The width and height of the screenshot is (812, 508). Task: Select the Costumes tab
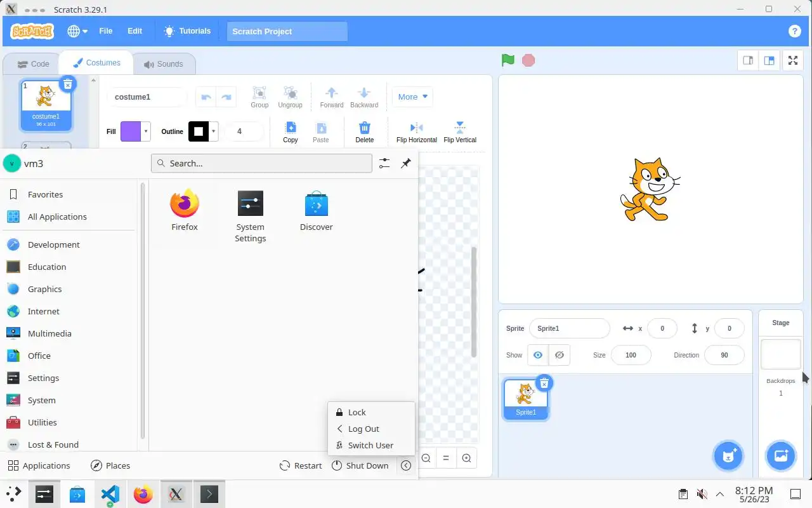click(x=96, y=63)
